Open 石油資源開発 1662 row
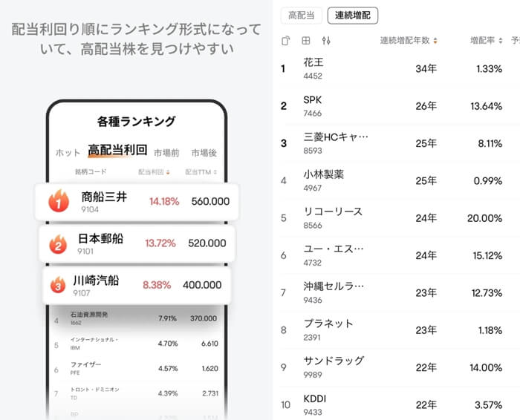Screen dimensions: 520x420 click(x=136, y=318)
